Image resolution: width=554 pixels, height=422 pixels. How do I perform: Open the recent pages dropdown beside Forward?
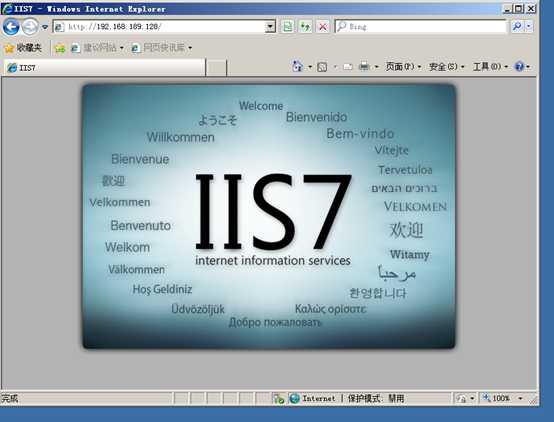[x=45, y=27]
